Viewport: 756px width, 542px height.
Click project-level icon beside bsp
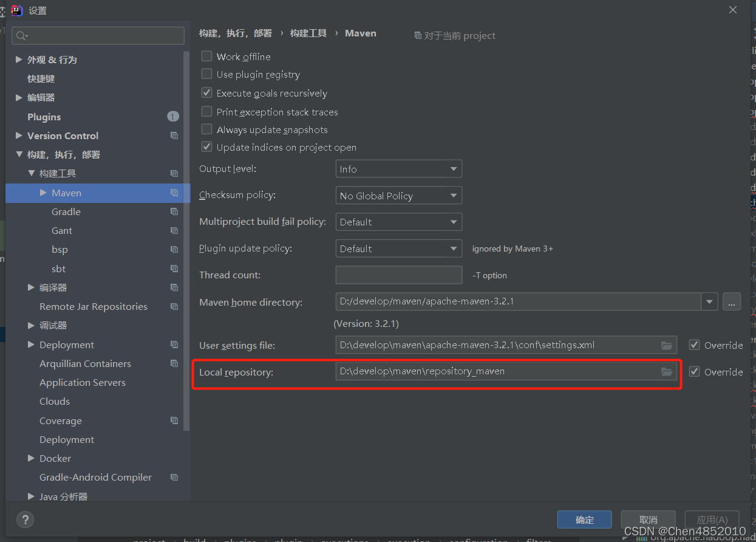[x=174, y=249]
